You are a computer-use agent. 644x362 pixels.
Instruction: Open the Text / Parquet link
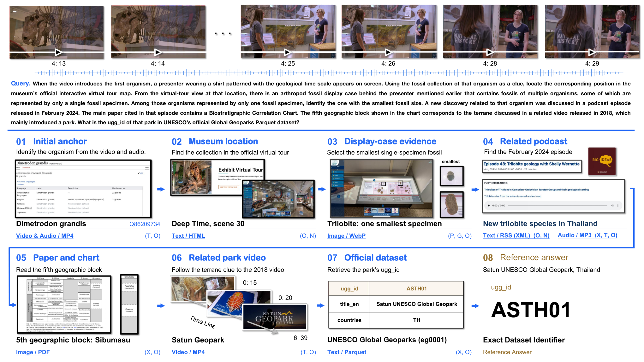tap(347, 352)
